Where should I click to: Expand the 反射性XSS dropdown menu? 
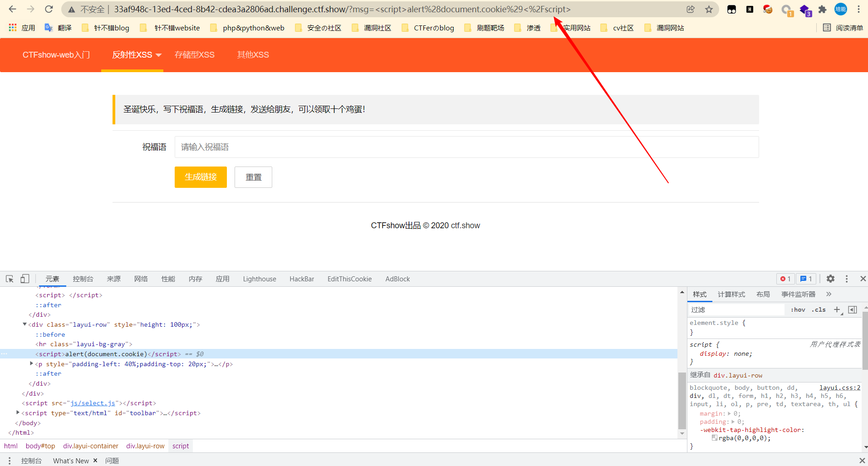137,55
